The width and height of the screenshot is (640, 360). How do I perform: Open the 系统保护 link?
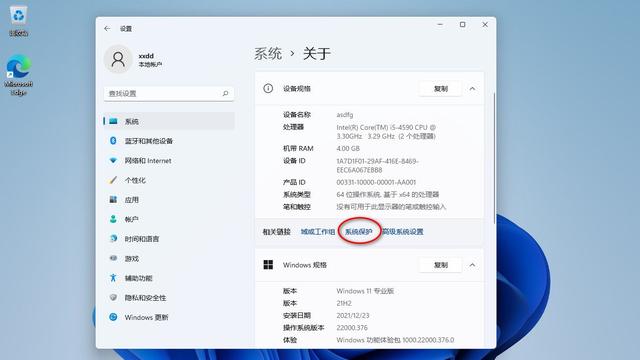tap(359, 231)
